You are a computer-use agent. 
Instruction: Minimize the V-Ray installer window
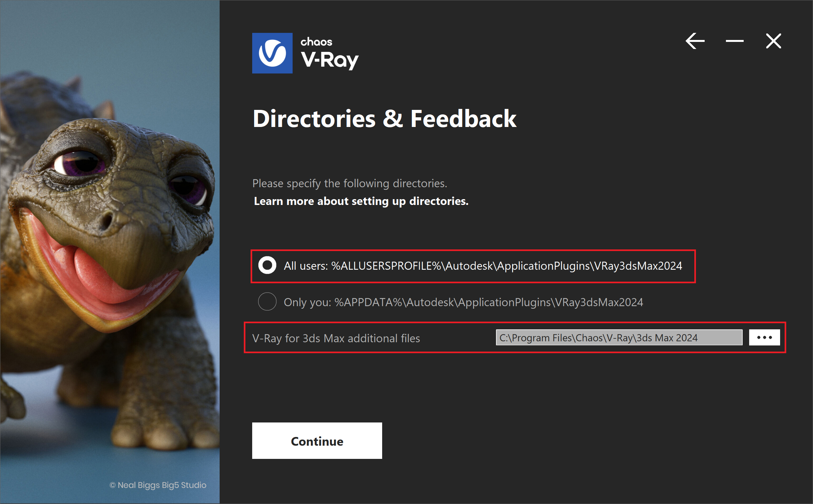734,41
